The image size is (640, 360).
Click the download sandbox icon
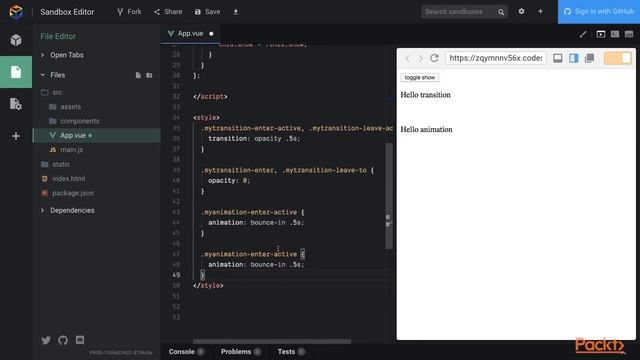[x=236, y=12]
